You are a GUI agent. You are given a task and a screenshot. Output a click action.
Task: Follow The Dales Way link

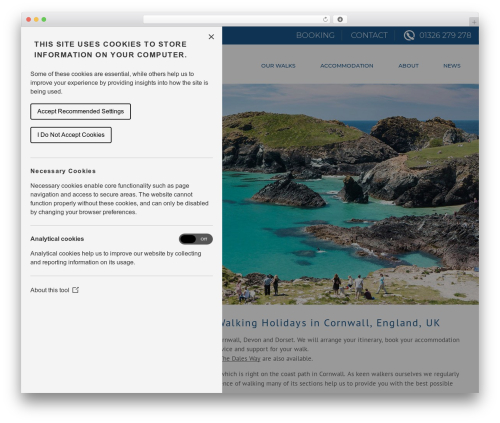point(241,359)
